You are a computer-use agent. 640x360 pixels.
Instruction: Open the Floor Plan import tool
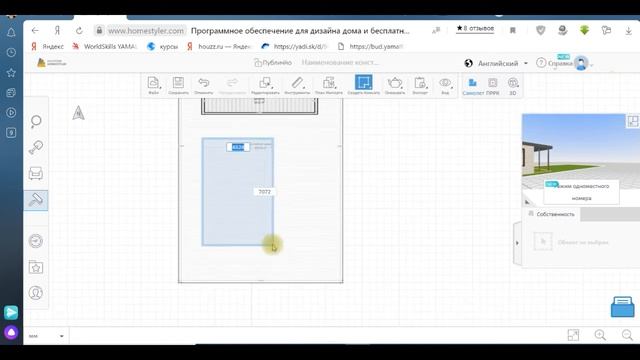(329, 85)
